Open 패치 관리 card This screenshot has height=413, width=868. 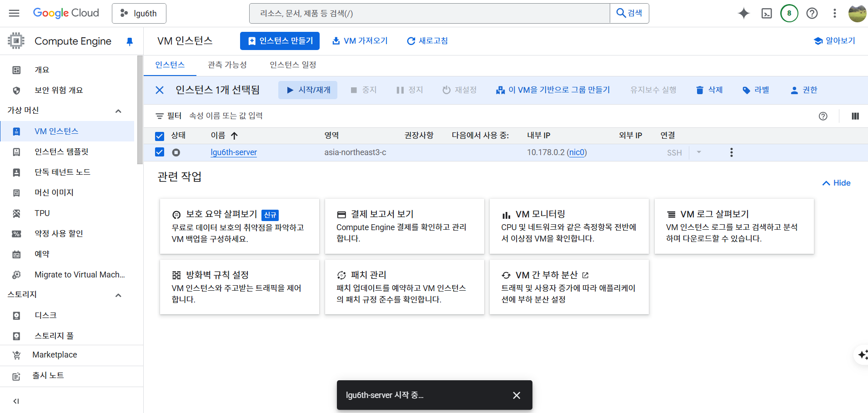[x=405, y=287]
